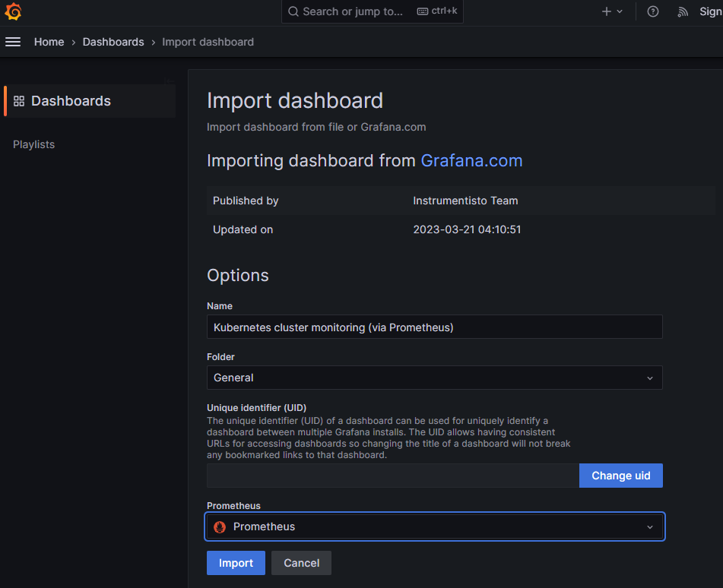Click the Grafana logo icon

(x=13, y=11)
